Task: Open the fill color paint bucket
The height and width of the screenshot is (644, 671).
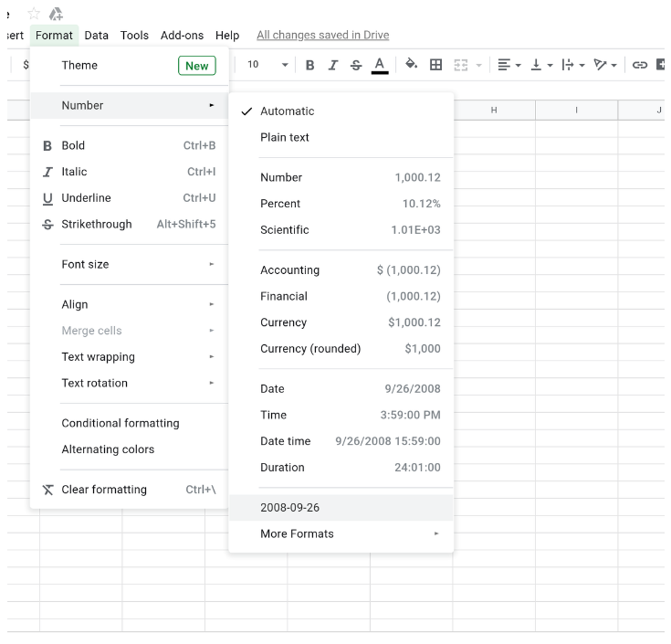Action: pos(411,65)
